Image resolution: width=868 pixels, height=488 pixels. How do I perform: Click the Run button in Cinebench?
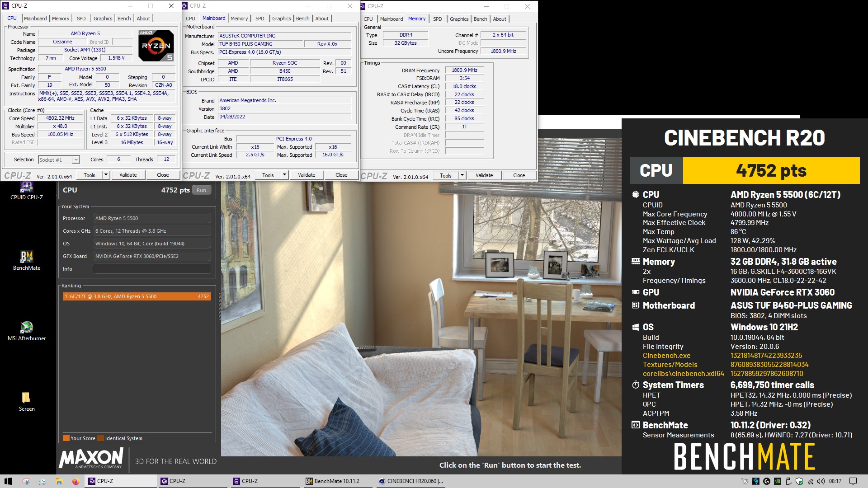tap(201, 190)
